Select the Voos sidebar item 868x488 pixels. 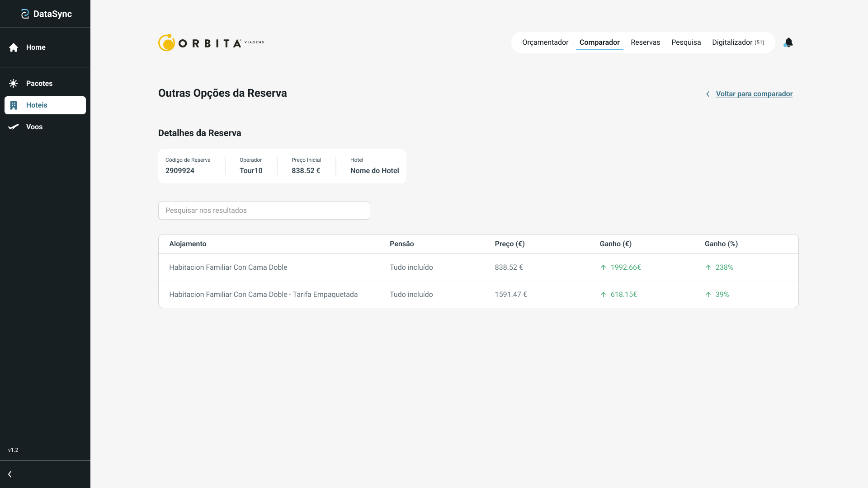pyautogui.click(x=34, y=127)
